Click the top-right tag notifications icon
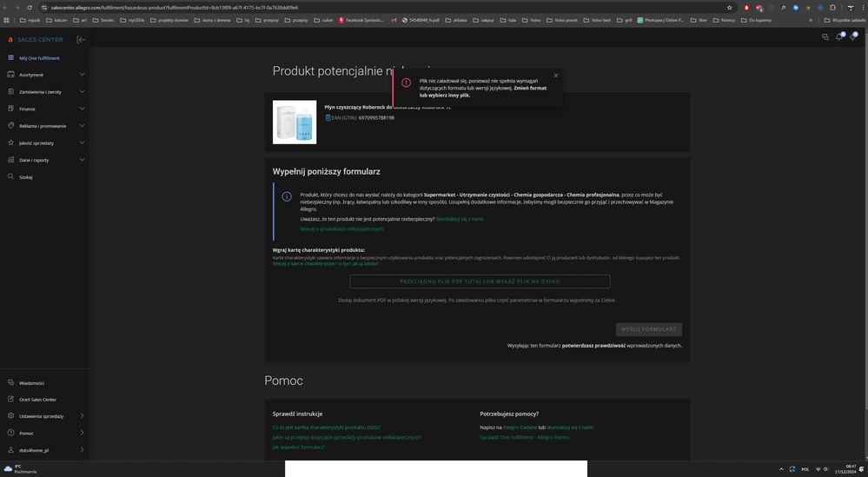Image resolution: width=868 pixels, height=477 pixels. (853, 37)
